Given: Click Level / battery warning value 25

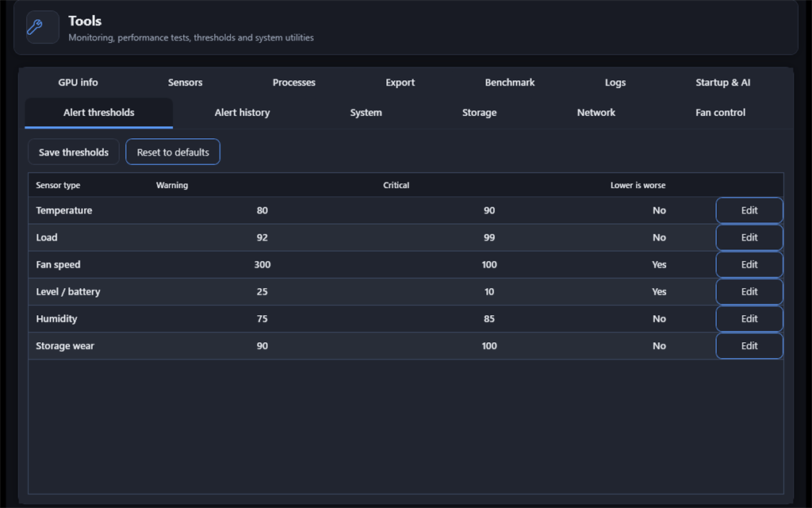Looking at the screenshot, I should (262, 291).
